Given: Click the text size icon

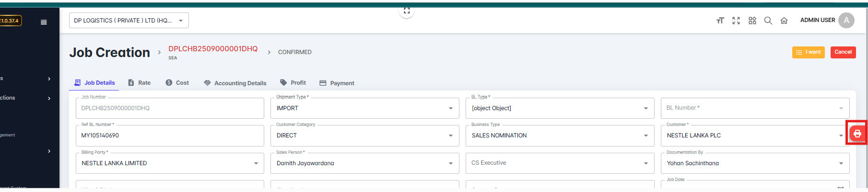Looking at the screenshot, I should [x=720, y=21].
